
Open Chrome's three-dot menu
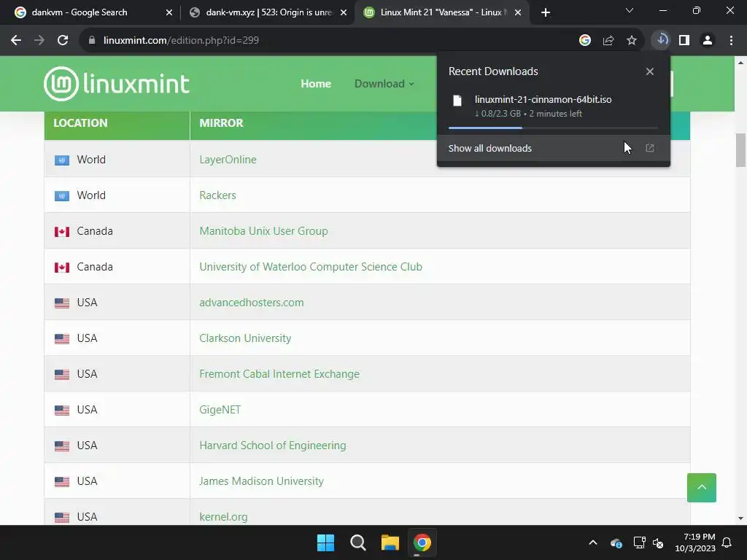click(x=731, y=41)
